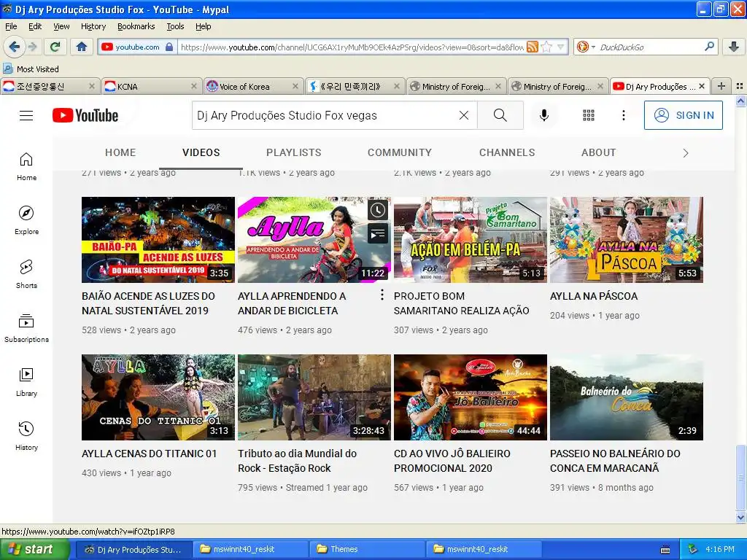Screen dimensions: 747x560
Task: Go to Home in YouTube sidebar
Action: click(x=27, y=167)
